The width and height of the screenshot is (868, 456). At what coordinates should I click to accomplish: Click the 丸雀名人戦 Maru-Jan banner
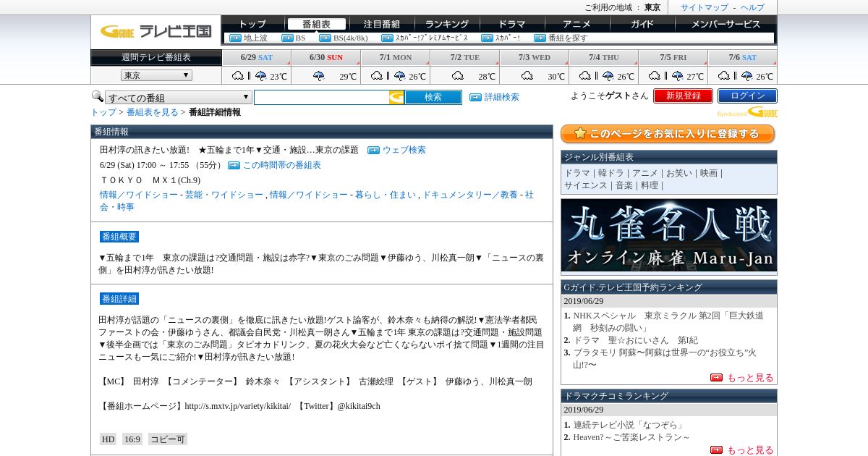point(669,235)
